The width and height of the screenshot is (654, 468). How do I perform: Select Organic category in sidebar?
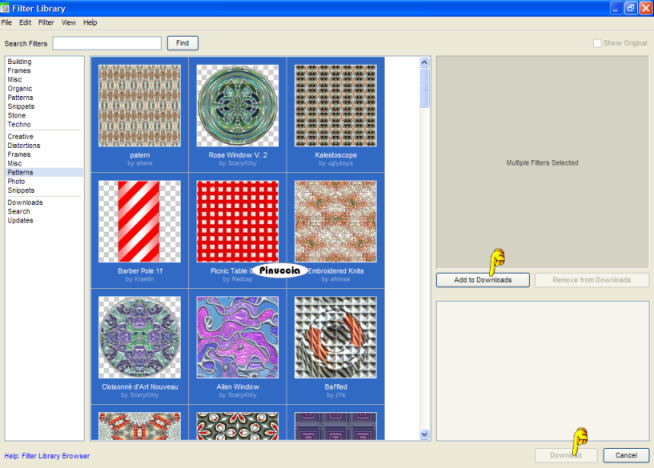20,88
